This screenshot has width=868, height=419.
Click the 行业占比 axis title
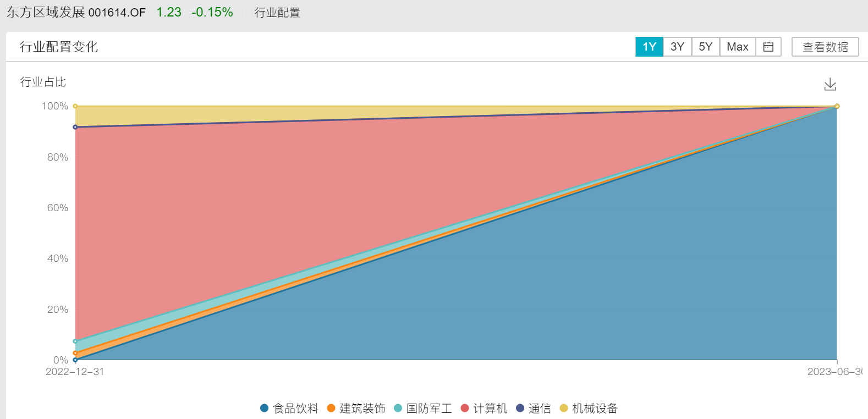pyautogui.click(x=43, y=82)
